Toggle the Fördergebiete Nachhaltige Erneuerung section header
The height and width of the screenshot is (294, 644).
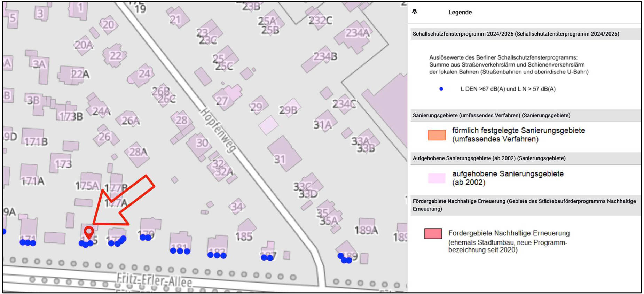pyautogui.click(x=524, y=205)
